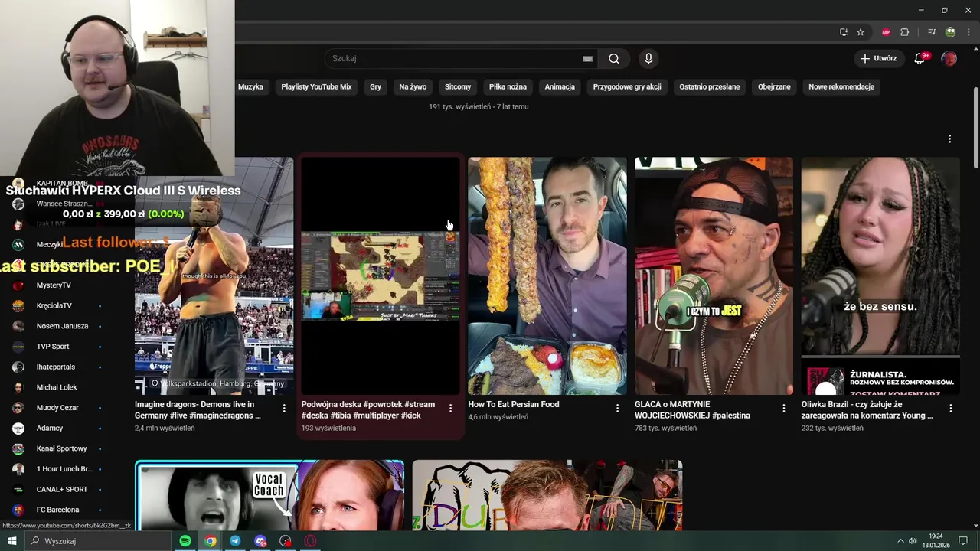Open Opera browser from the taskbar
The image size is (980, 551).
(311, 541)
